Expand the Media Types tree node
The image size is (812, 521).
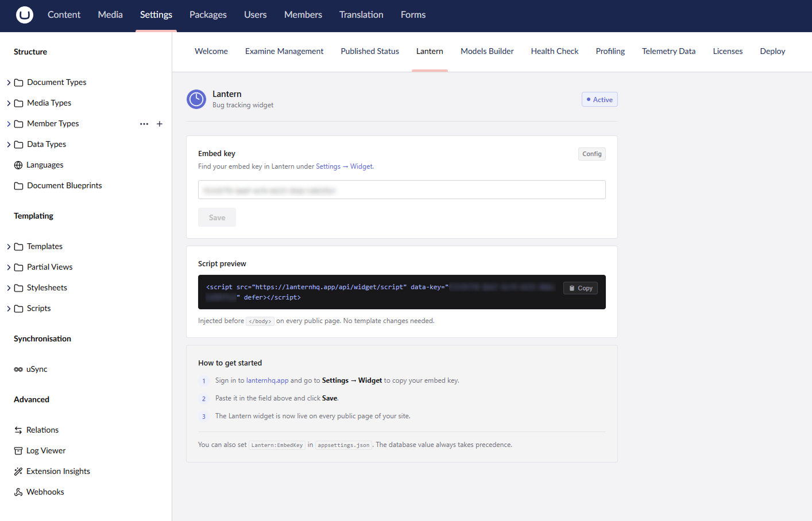click(9, 103)
